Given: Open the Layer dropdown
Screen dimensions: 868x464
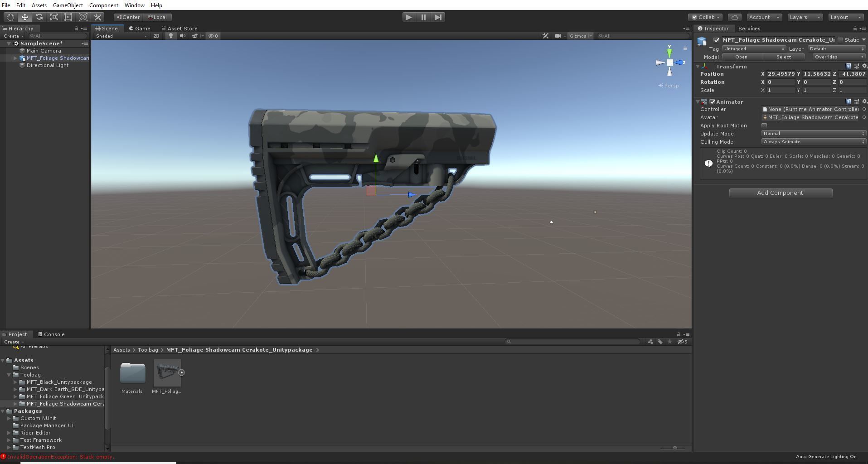Looking at the screenshot, I should point(837,48).
